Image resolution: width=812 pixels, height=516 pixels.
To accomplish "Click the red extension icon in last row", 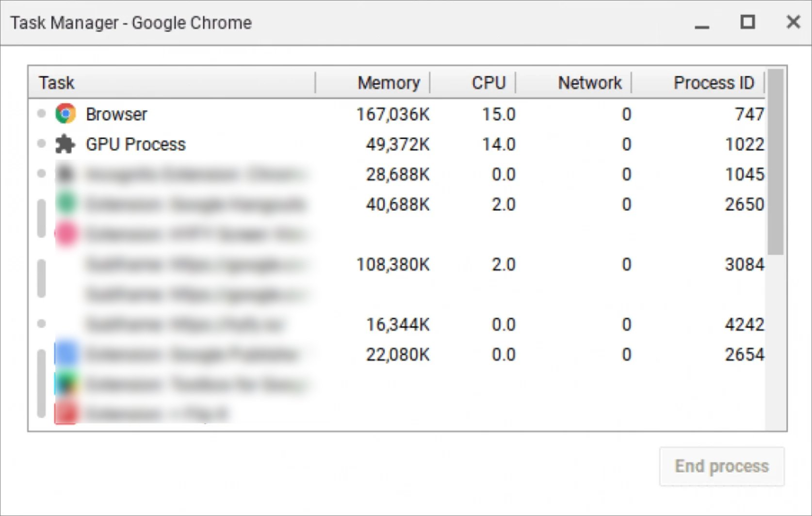I will 66,413.
